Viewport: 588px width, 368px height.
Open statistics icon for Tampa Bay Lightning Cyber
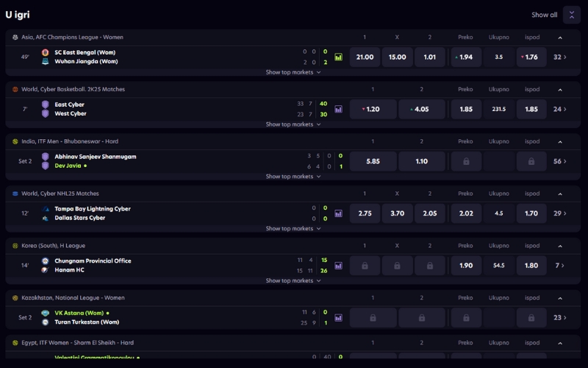click(x=339, y=213)
